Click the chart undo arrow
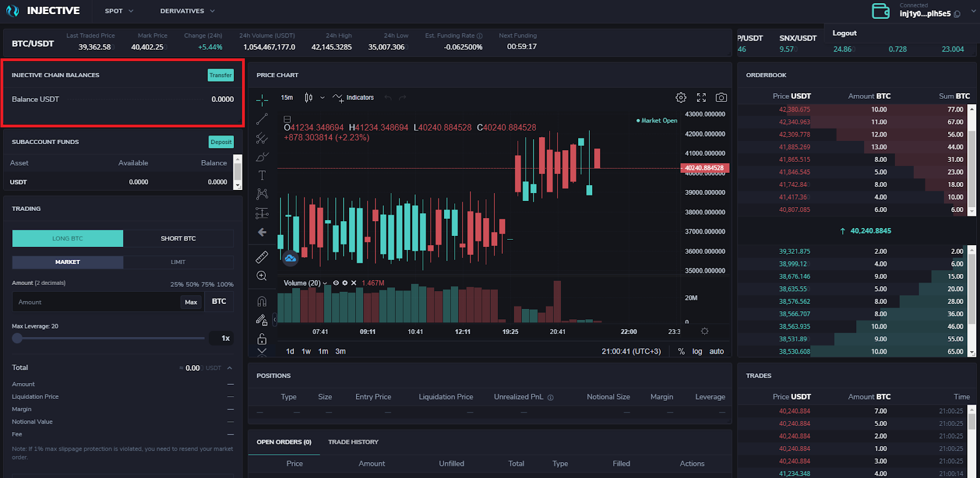Image resolution: width=980 pixels, height=478 pixels. click(388, 97)
